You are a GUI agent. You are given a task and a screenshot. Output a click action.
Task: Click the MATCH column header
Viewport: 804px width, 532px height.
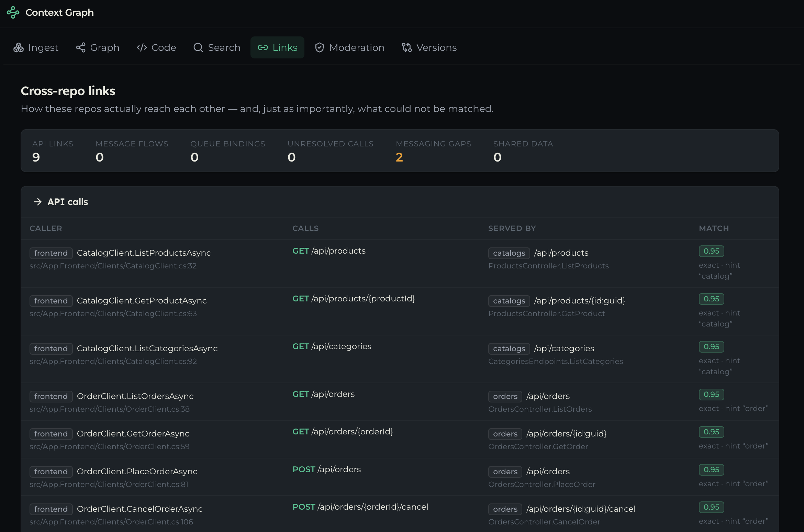click(714, 228)
